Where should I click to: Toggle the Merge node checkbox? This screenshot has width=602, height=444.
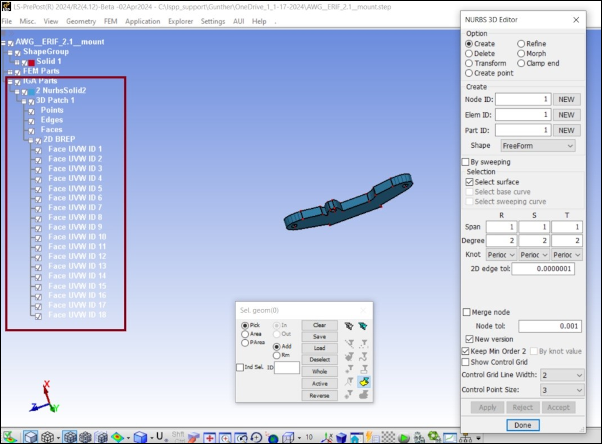coord(468,312)
